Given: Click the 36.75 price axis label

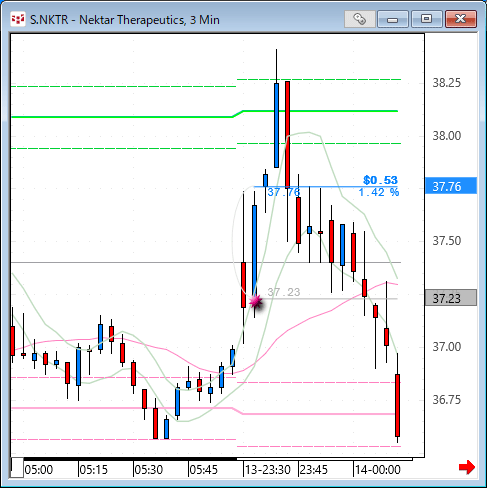Looking at the screenshot, I should pos(447,399).
